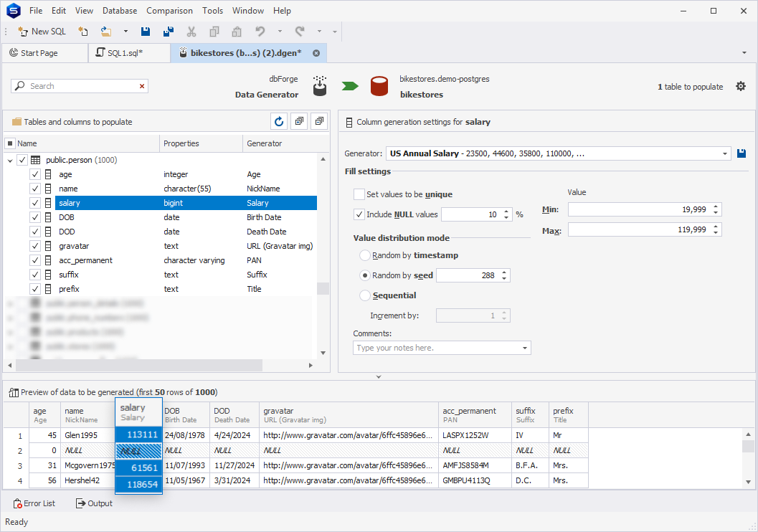Open the generation settings gear icon
758x532 pixels.
pos(741,87)
